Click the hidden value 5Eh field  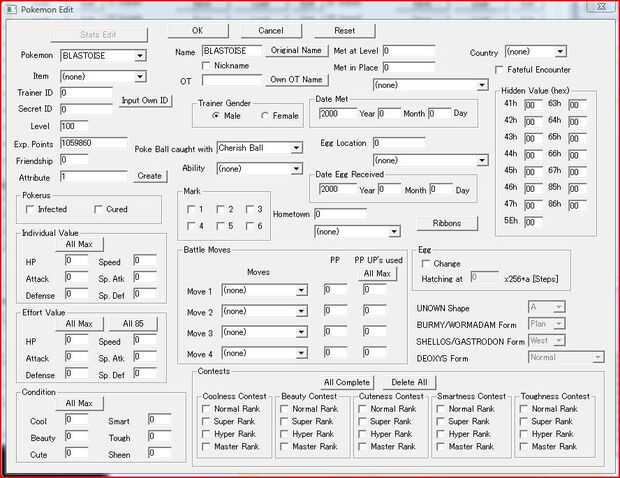pos(533,222)
